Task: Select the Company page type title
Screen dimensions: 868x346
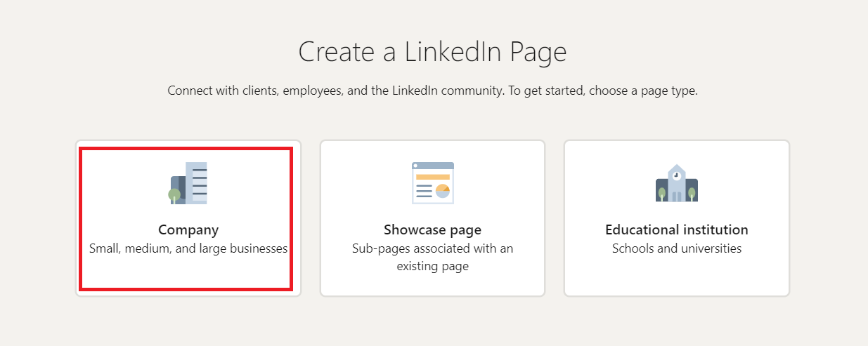Action: (188, 230)
